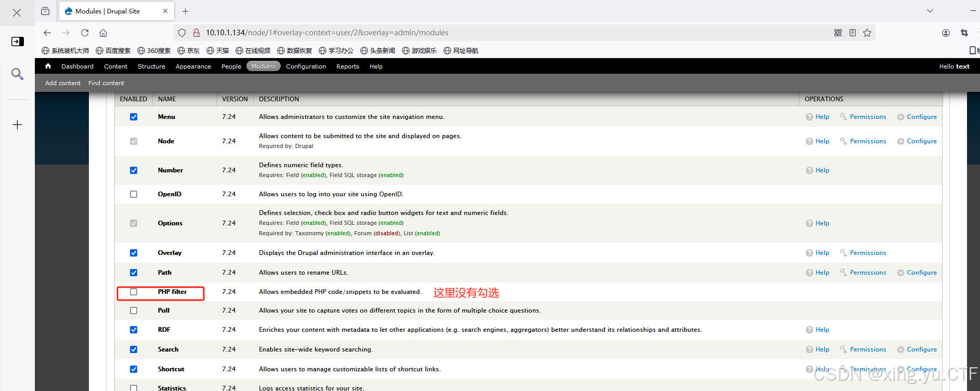Click Add content shortcut link

(x=63, y=83)
